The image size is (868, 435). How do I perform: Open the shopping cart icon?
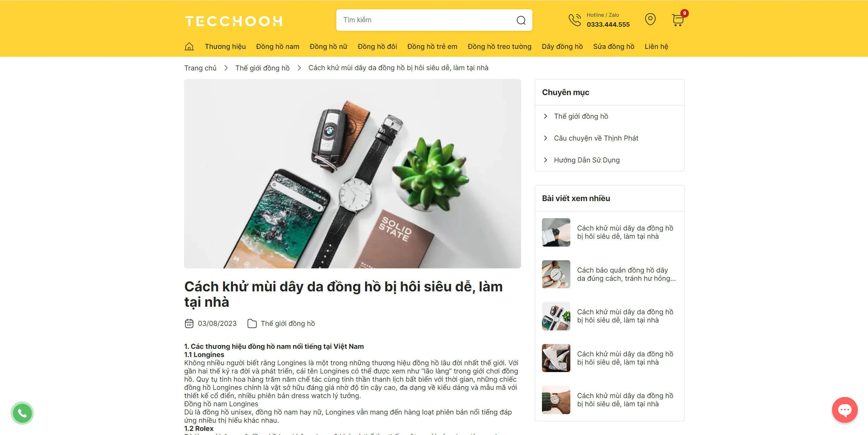click(678, 20)
